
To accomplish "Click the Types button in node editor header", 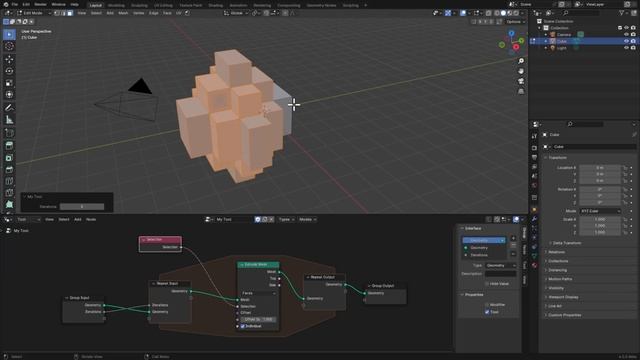I will (286, 220).
